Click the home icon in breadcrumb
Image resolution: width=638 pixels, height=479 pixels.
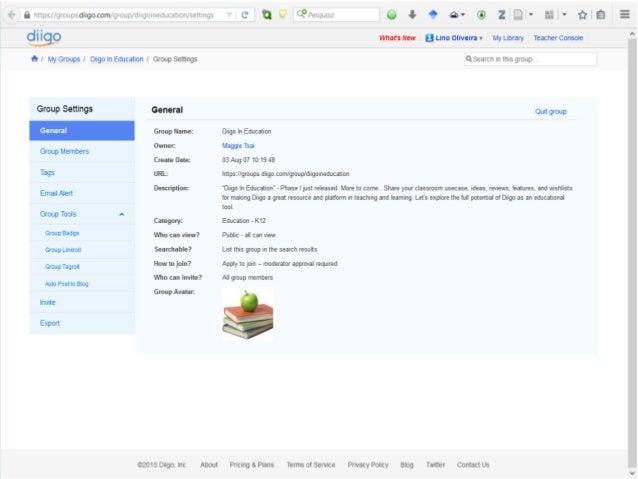coord(35,59)
